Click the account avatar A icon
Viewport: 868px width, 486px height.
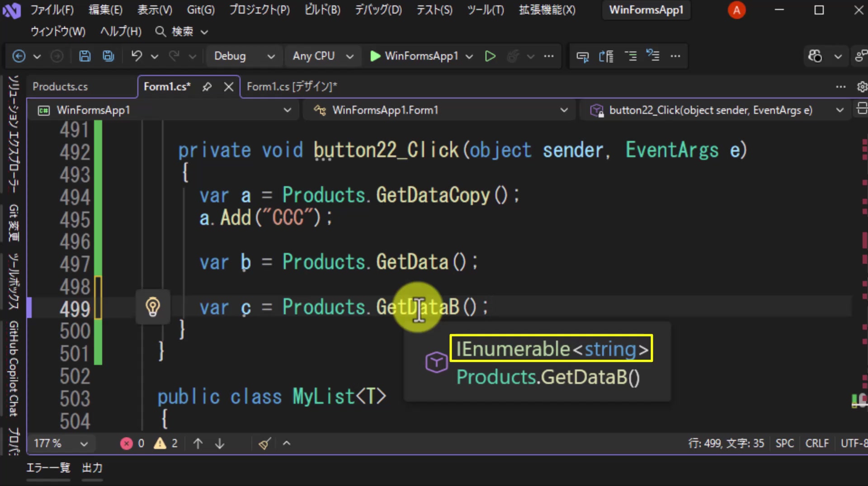(736, 10)
